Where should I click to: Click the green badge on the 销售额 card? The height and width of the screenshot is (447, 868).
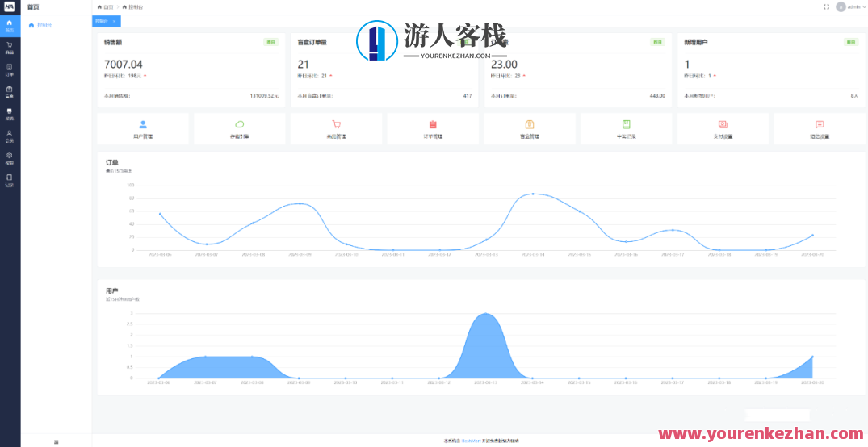(x=270, y=42)
